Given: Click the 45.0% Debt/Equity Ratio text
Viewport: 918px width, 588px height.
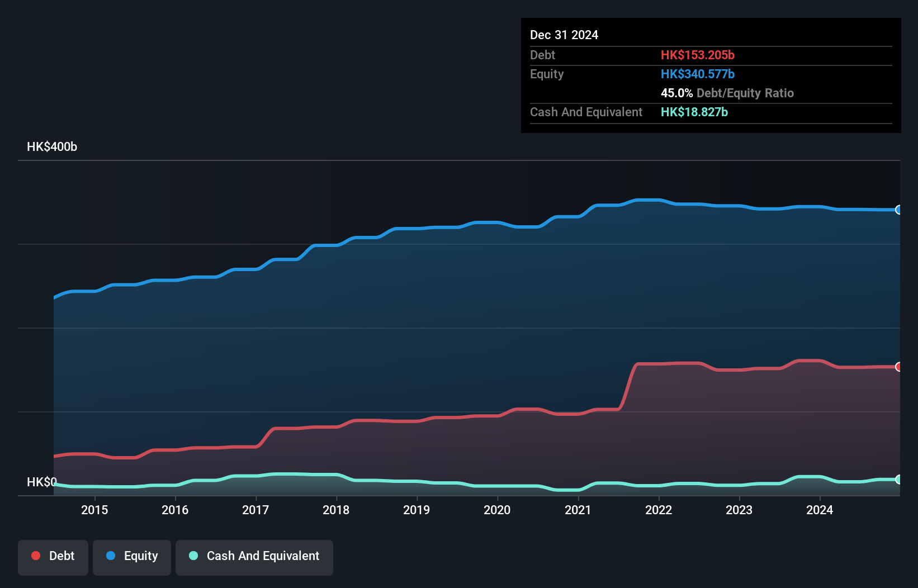Looking at the screenshot, I should (x=727, y=93).
